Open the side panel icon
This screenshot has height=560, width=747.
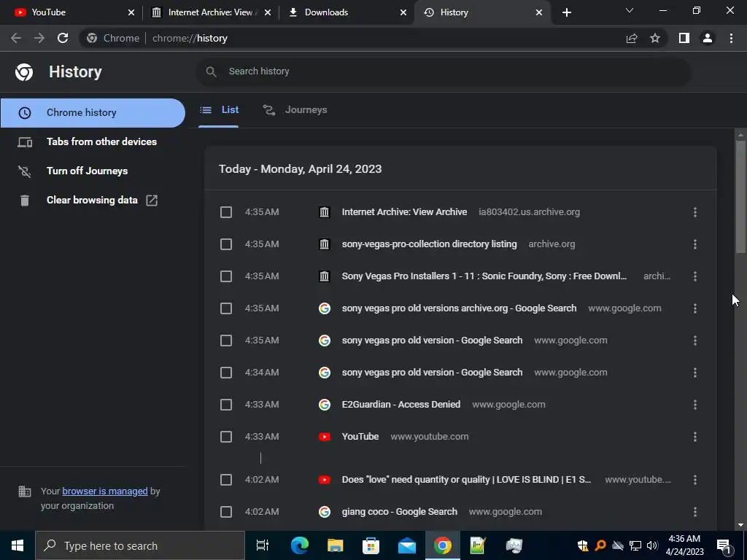pyautogui.click(x=684, y=38)
